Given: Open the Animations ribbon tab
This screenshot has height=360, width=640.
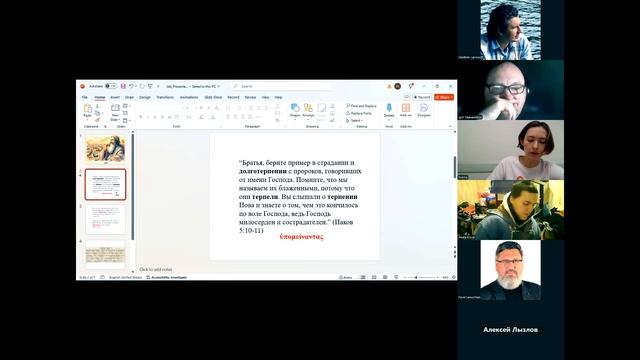Looking at the screenshot, I should pos(189,97).
